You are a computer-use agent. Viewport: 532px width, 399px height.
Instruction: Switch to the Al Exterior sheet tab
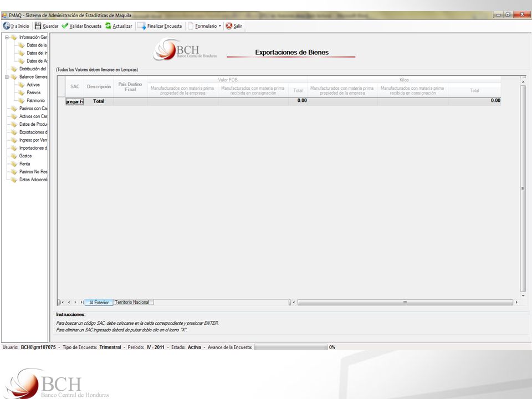[x=99, y=303]
